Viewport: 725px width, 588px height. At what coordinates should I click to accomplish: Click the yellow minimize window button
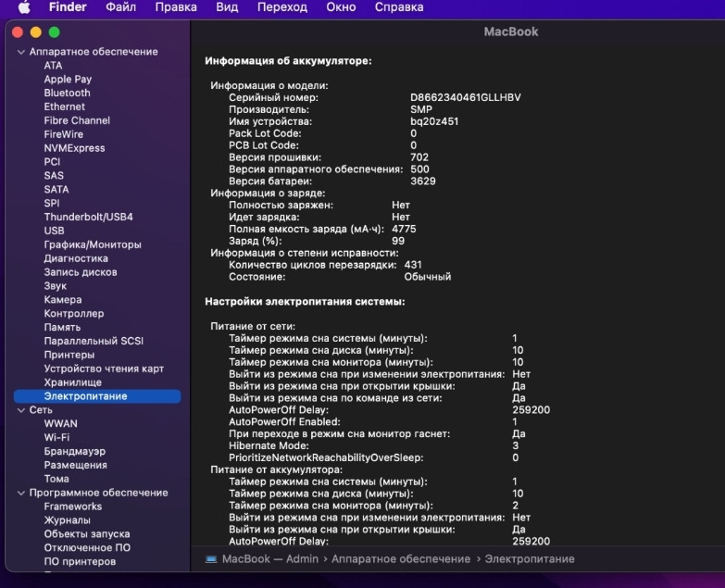pyautogui.click(x=35, y=31)
